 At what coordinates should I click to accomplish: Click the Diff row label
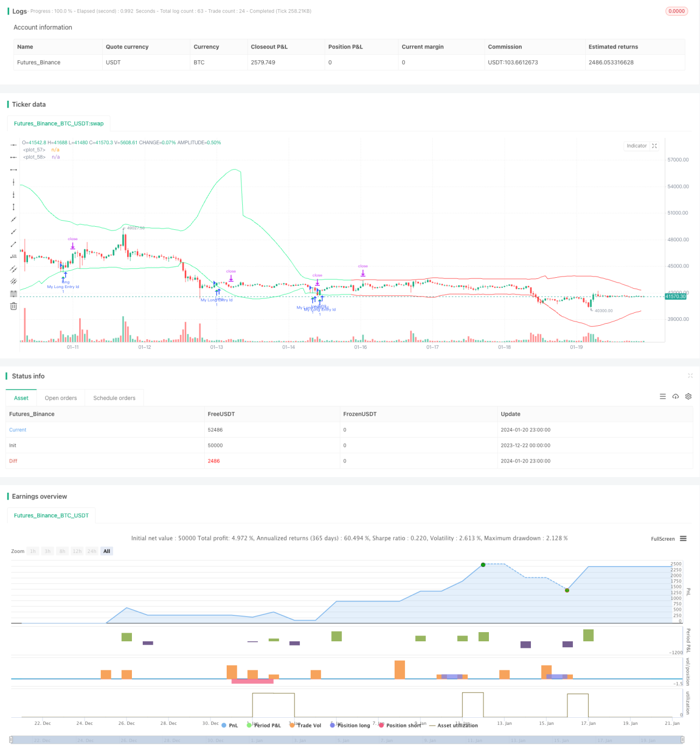(13, 461)
